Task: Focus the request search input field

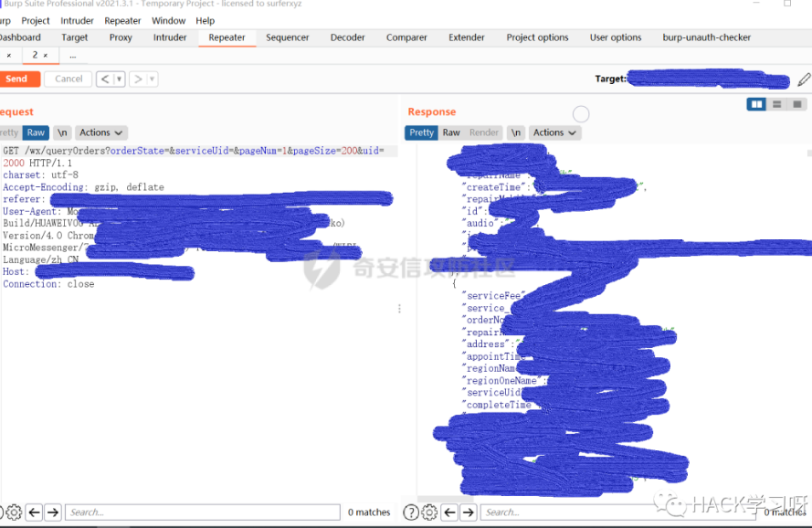Action: pos(203,512)
